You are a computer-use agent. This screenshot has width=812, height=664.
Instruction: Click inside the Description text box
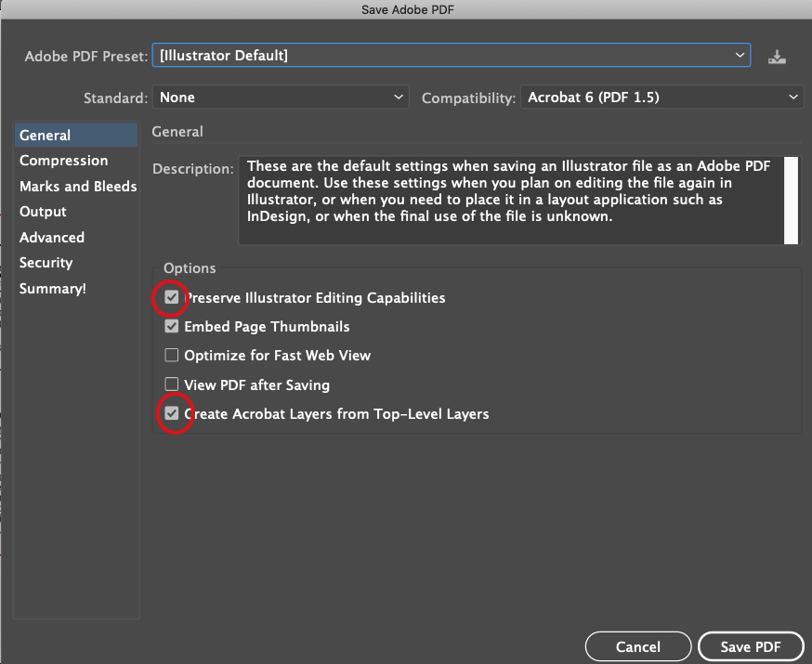[x=511, y=201]
